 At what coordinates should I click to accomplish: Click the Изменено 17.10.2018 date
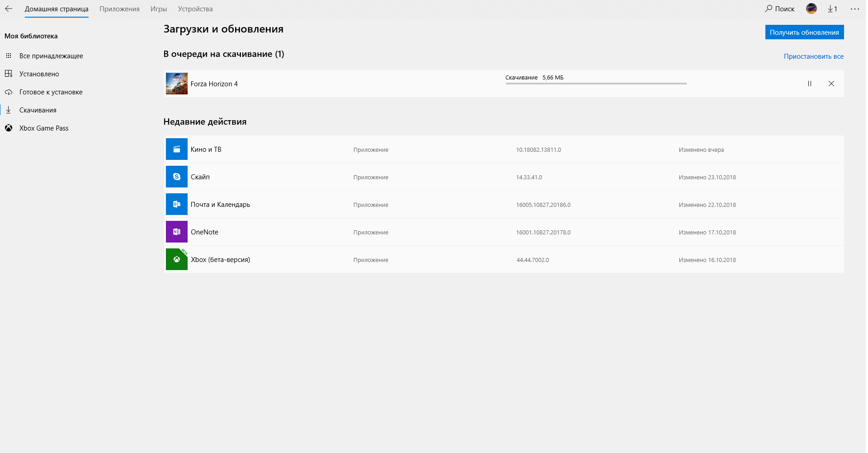[x=707, y=233]
